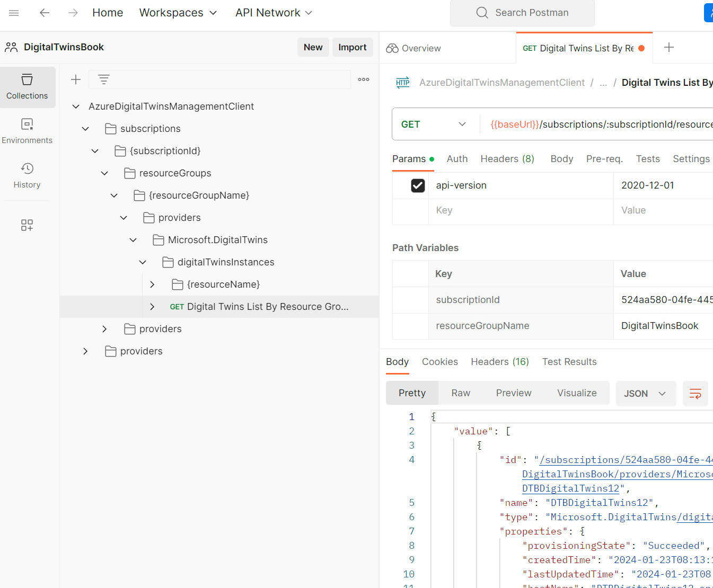The image size is (713, 588).
Task: Click the empty Key parameter field
Action: click(x=521, y=210)
